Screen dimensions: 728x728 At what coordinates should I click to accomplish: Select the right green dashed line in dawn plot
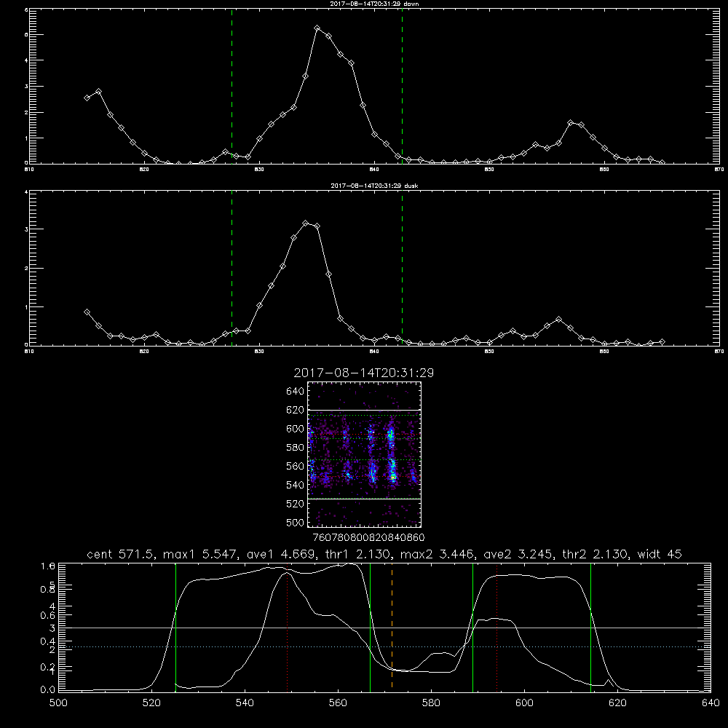[x=402, y=87]
